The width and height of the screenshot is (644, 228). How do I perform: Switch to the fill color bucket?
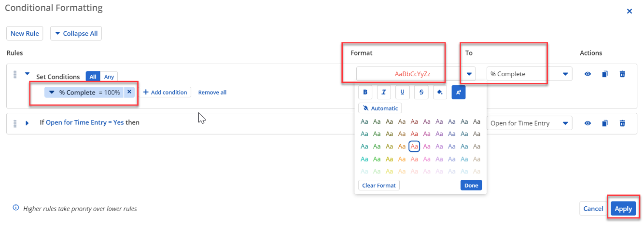click(440, 92)
